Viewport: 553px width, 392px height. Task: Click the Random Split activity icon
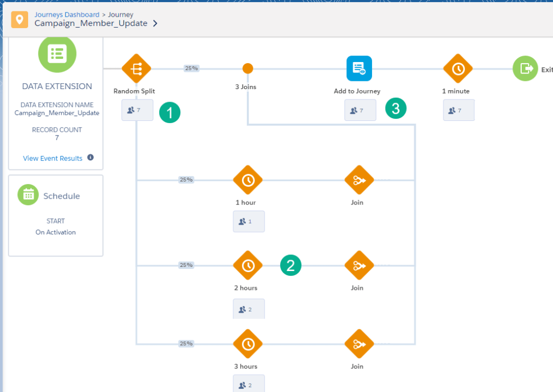coord(136,69)
